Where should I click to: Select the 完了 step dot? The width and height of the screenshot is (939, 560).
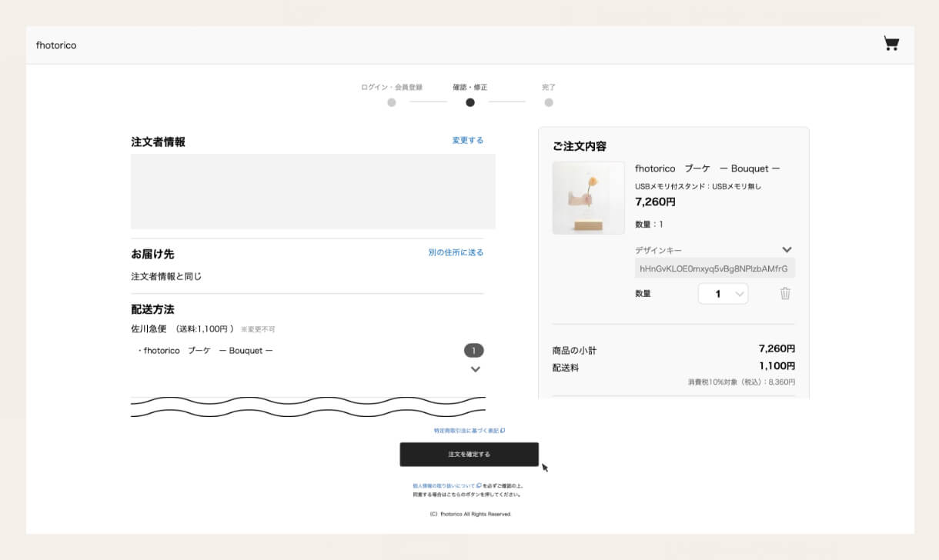(x=549, y=102)
